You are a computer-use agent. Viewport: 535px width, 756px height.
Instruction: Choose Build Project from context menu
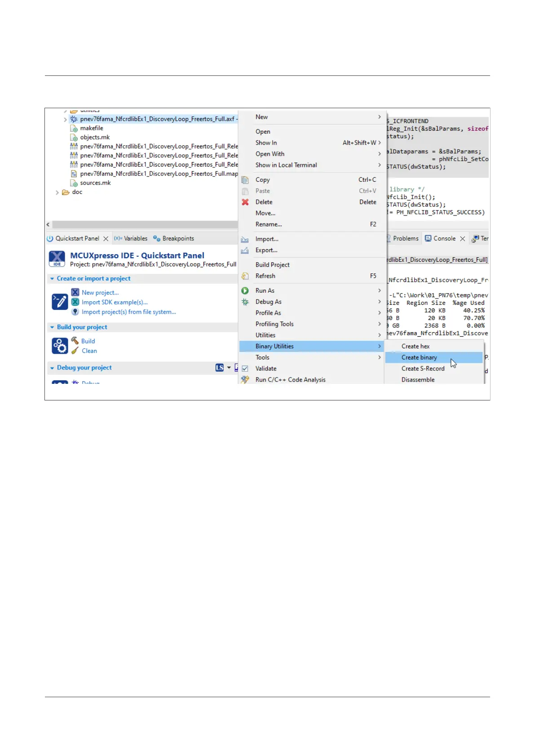click(x=313, y=265)
